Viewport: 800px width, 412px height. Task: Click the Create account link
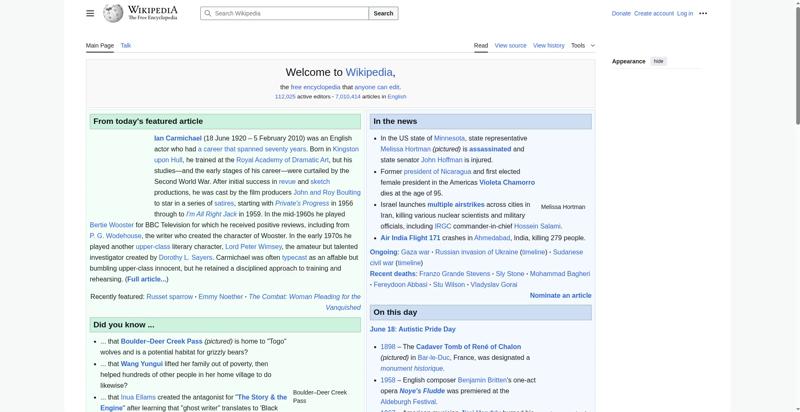click(654, 13)
